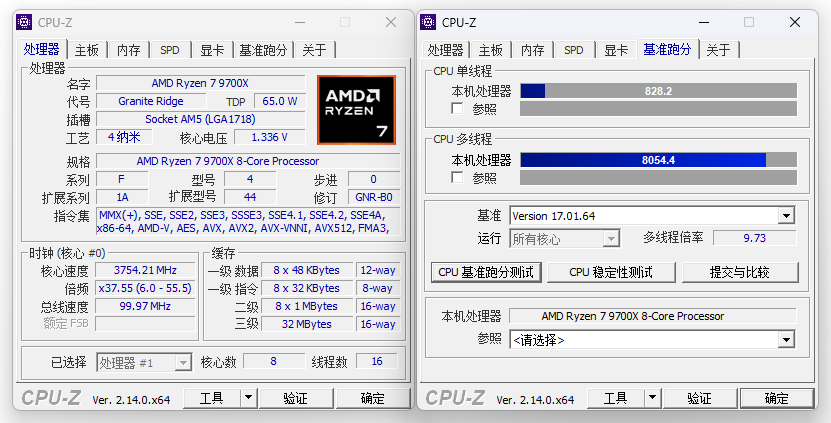The width and height of the screenshot is (831, 423).
Task: Enable the 参照 checkbox under CPU 单线程
Action: (x=457, y=108)
